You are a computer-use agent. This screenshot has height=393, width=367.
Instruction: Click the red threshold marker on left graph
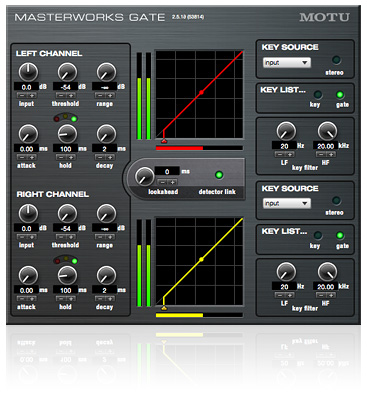tap(164, 141)
